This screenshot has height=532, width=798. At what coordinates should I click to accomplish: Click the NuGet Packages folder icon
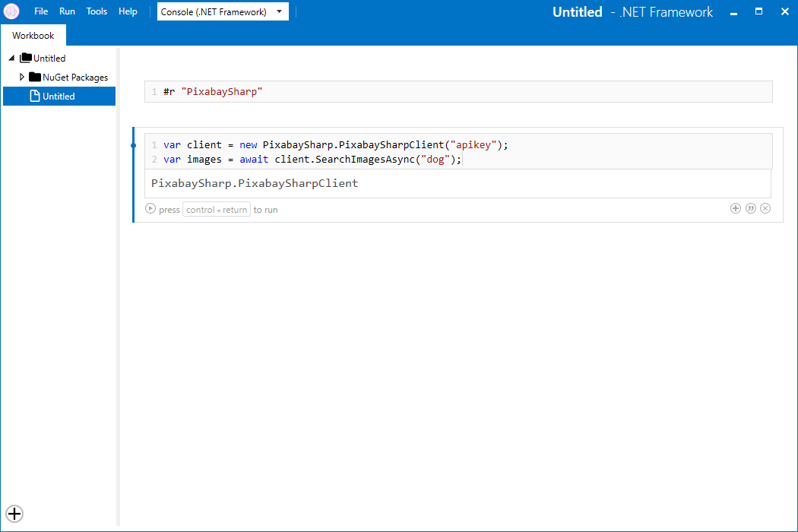pos(35,77)
